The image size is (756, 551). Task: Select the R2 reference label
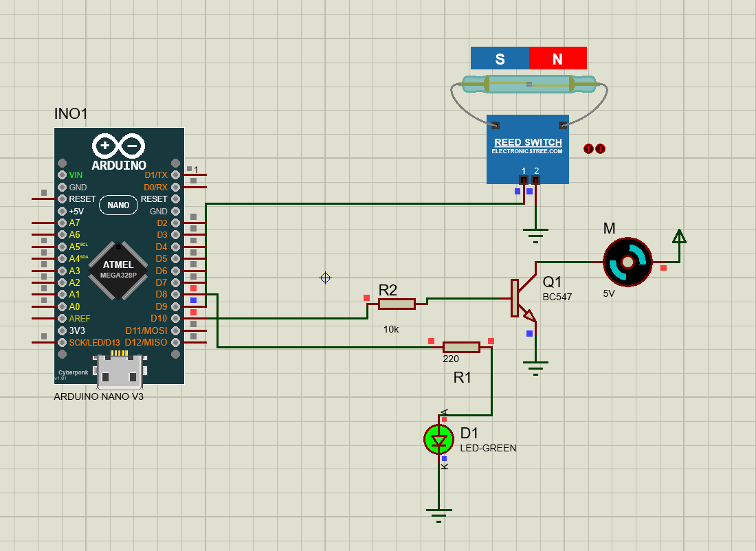pyautogui.click(x=388, y=290)
